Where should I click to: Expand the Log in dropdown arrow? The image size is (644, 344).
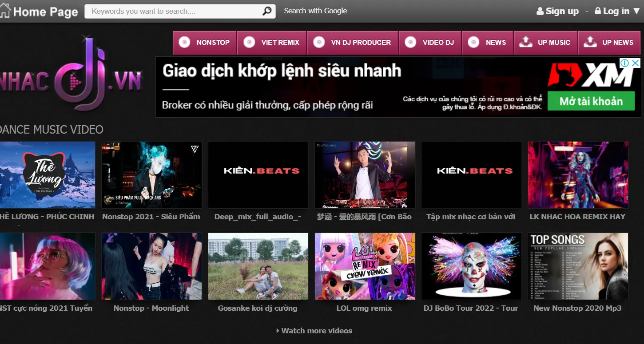tap(637, 11)
